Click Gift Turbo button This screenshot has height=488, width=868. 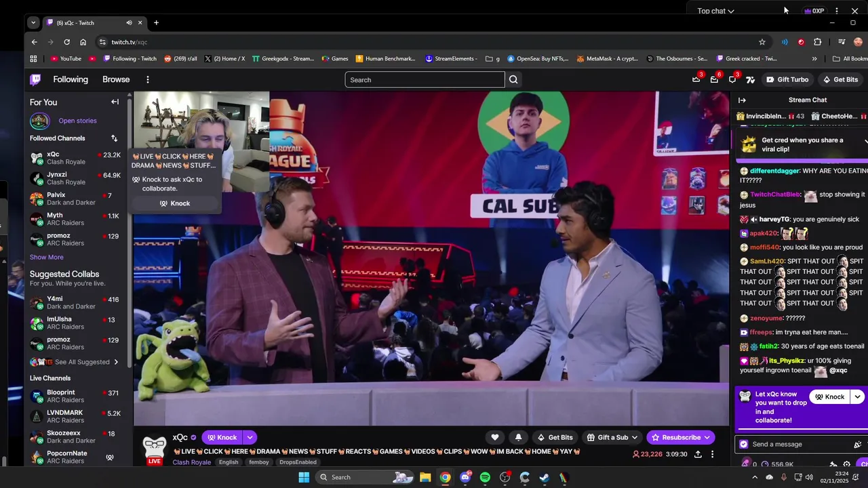point(787,79)
